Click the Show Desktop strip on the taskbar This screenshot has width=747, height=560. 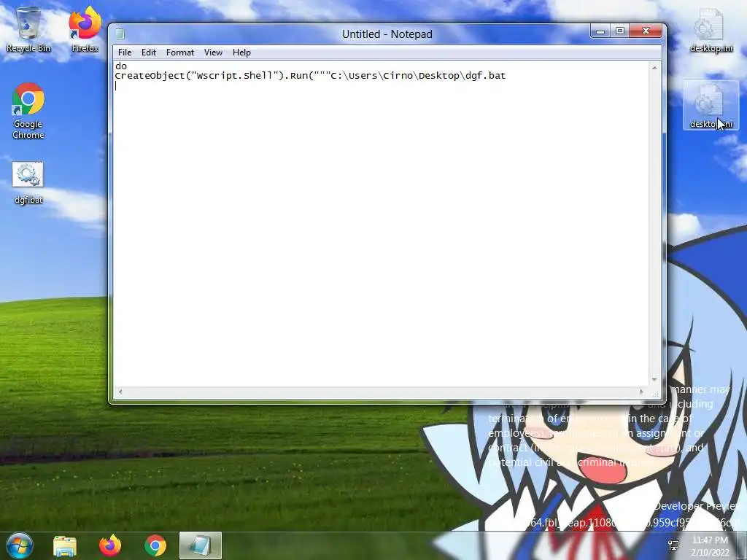742,545
